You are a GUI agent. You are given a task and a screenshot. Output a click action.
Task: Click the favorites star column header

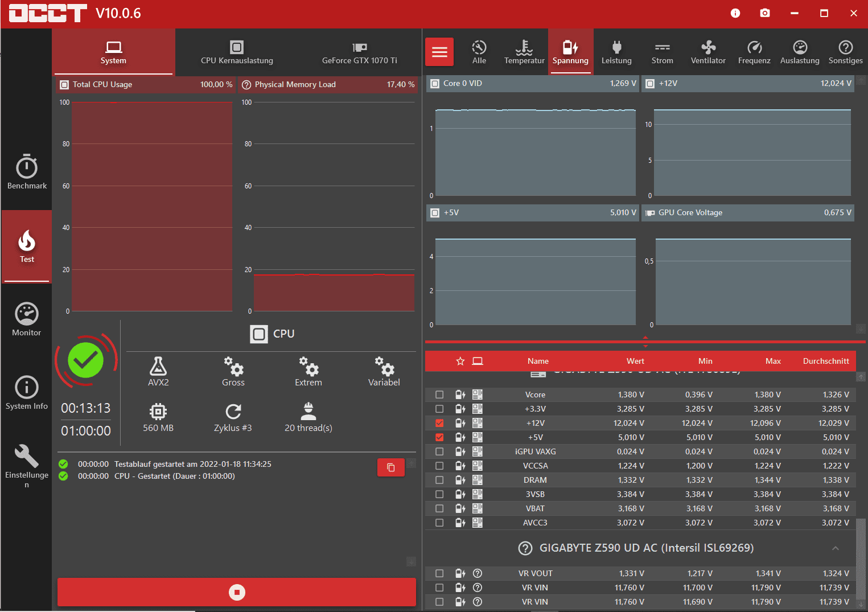(x=460, y=361)
